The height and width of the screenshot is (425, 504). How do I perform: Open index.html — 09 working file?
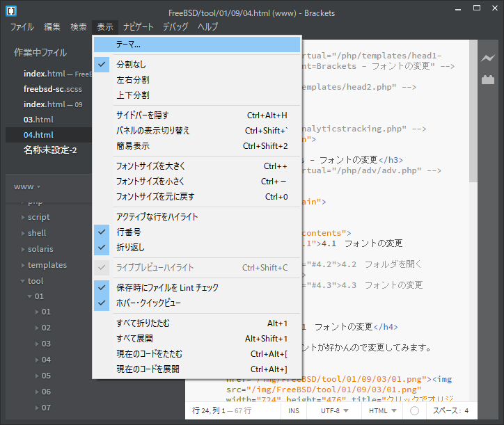49,104
